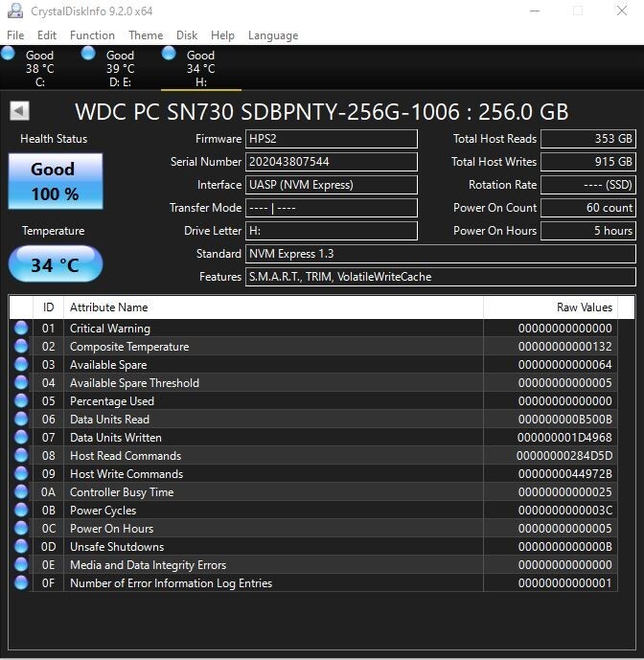Click status orb for Critical Warning row
Image resolution: width=644 pixels, height=660 pixels.
(21, 328)
